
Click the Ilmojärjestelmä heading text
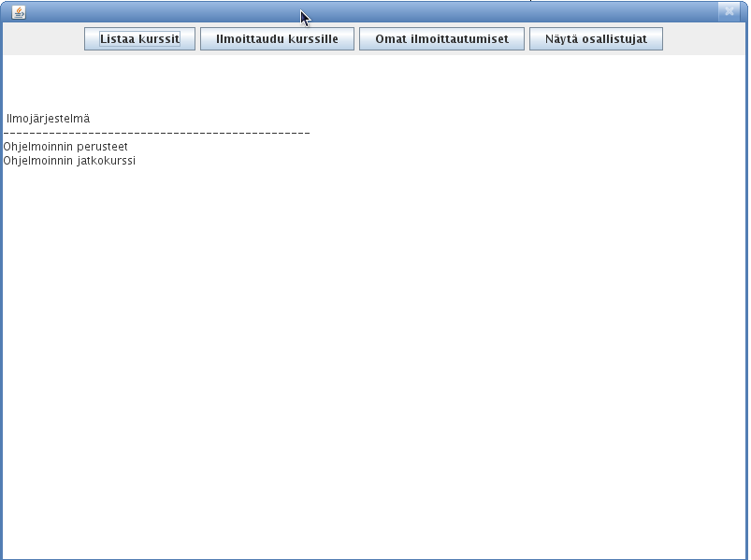coord(48,118)
